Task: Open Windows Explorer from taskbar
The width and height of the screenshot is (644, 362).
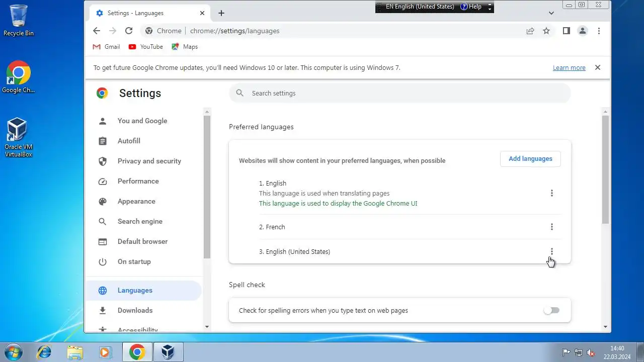Action: coord(75,352)
